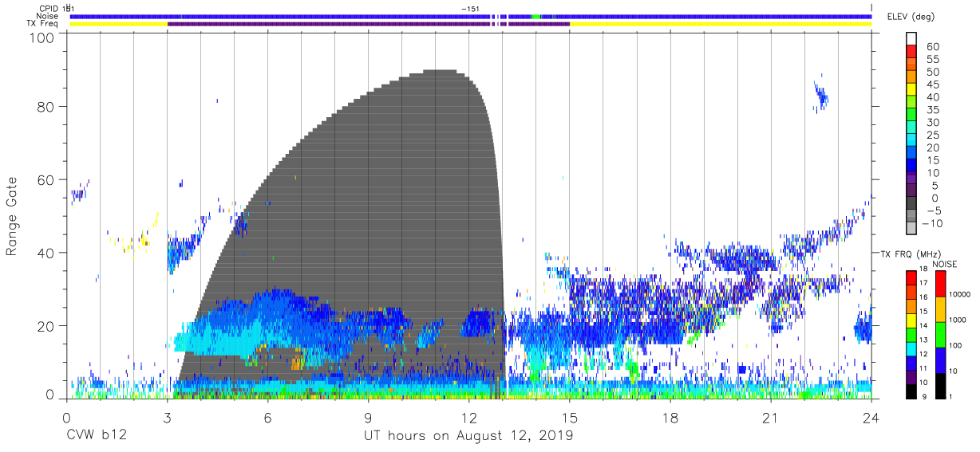Screen dimensions: 980x452
Task: Select the 'TX Freq' row label at top
Action: 44,24
